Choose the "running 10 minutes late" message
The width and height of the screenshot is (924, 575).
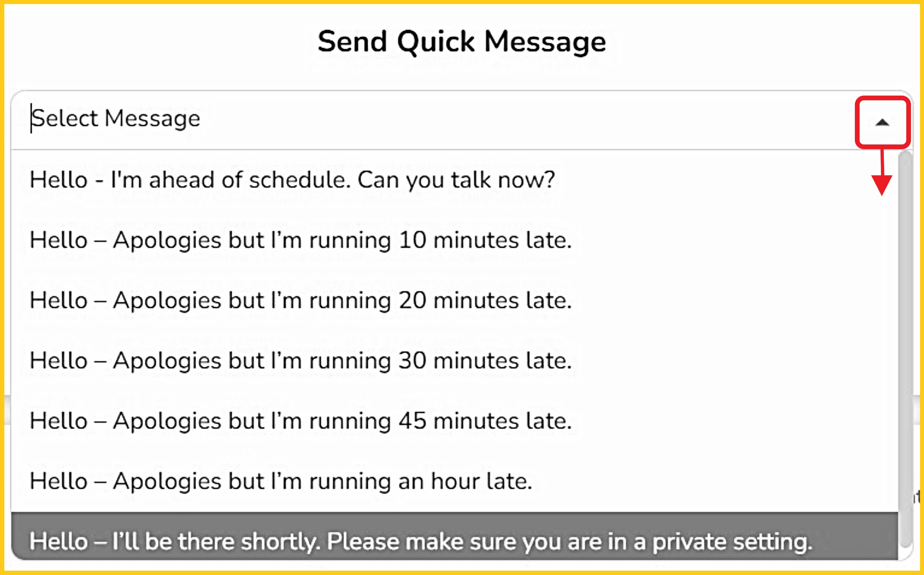pyautogui.click(x=300, y=240)
